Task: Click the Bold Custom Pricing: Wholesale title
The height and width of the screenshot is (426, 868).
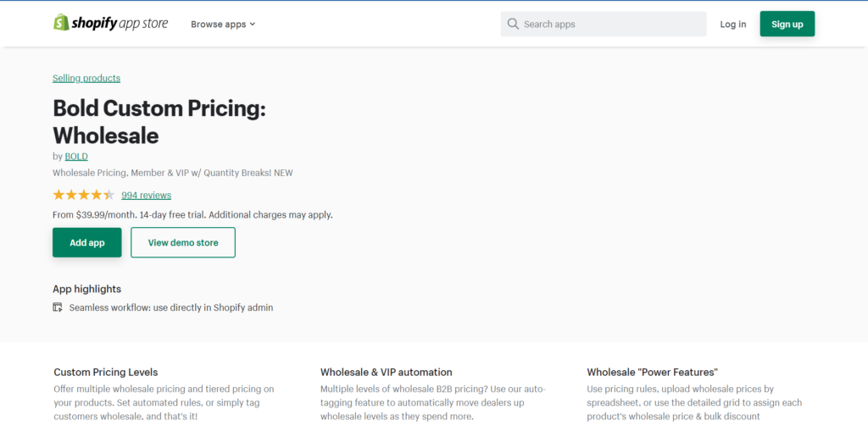Action: pos(159,122)
